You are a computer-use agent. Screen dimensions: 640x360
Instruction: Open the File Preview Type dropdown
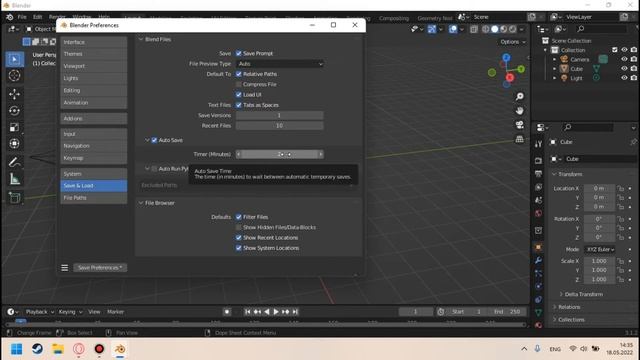[x=280, y=64]
